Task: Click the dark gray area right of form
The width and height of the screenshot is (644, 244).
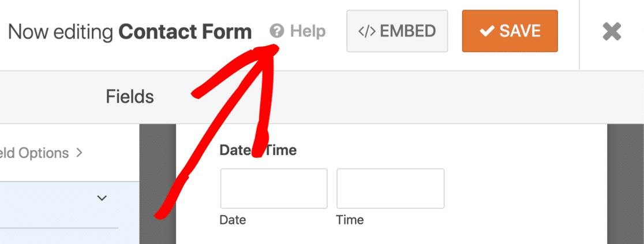Action: coord(626,185)
